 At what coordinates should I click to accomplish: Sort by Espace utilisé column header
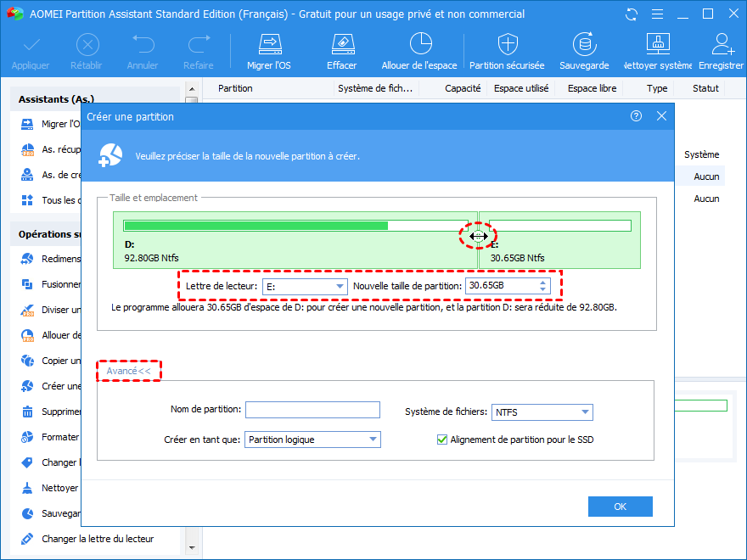click(521, 88)
